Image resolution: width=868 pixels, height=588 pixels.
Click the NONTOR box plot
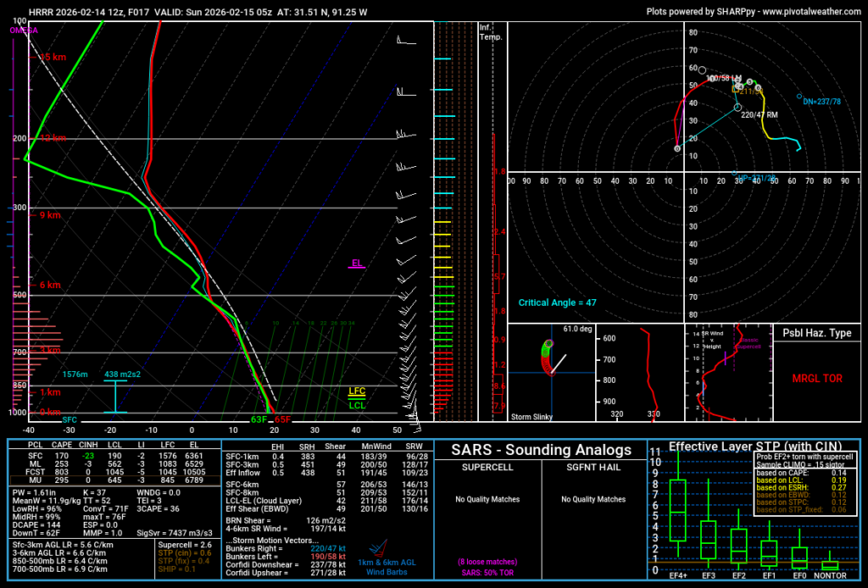[x=830, y=564]
